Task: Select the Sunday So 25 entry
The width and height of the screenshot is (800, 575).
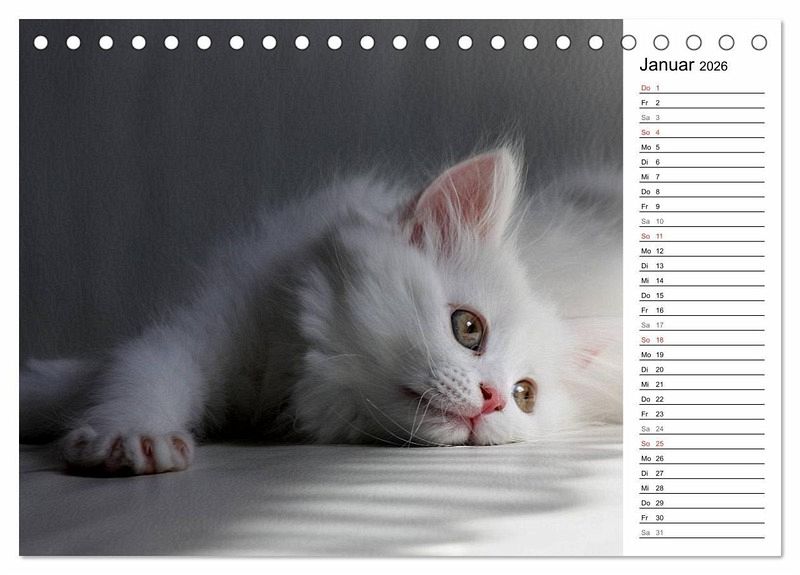Action: pyautogui.click(x=701, y=443)
